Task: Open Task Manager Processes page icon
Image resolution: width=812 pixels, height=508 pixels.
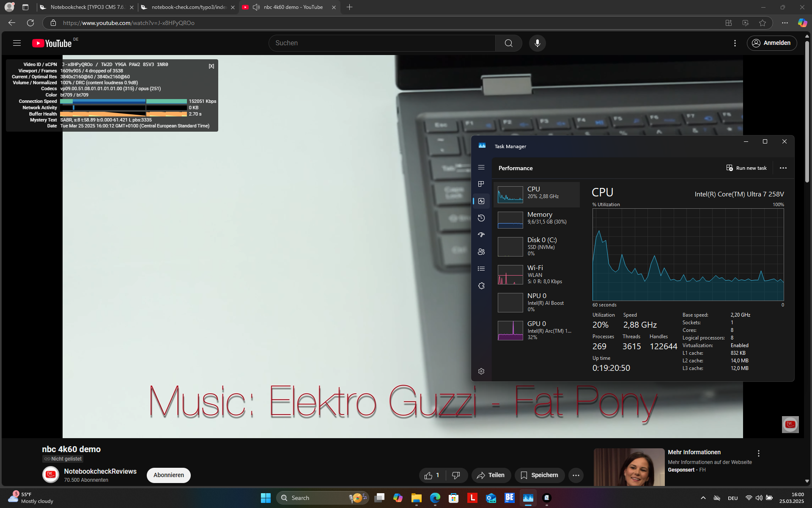Action: [481, 184]
